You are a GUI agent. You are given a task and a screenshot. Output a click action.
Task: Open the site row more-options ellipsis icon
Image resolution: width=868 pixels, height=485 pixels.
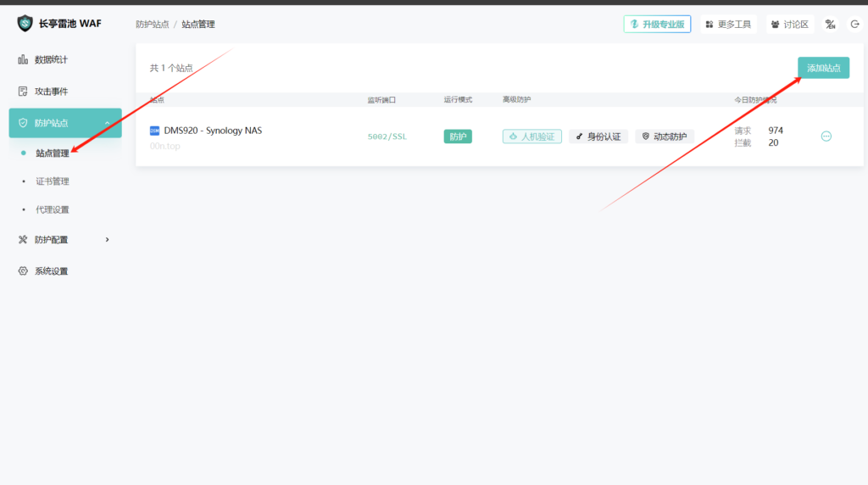pyautogui.click(x=826, y=137)
